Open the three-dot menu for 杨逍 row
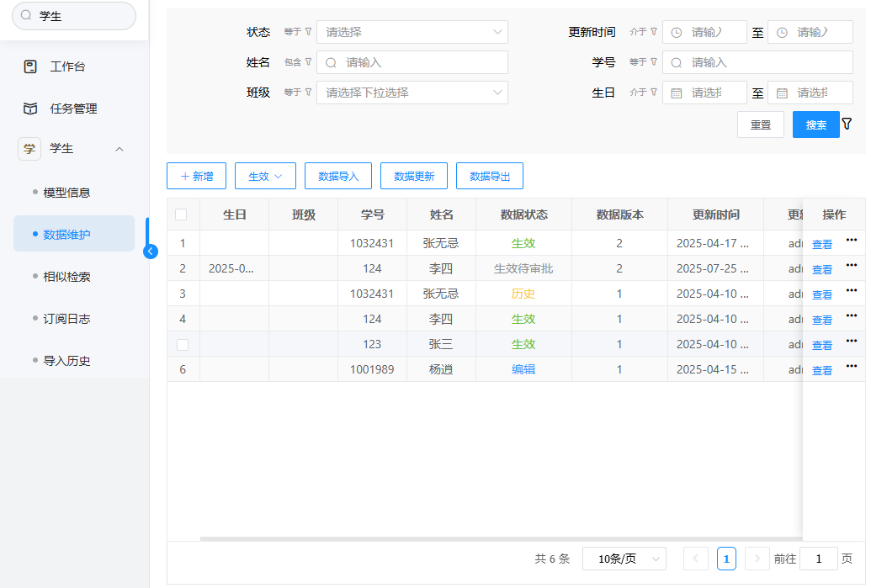 851,367
